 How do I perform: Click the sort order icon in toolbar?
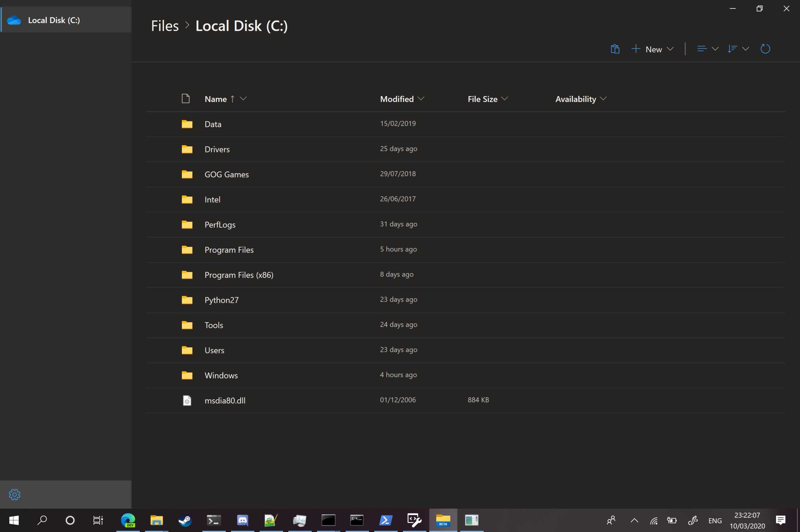click(x=732, y=49)
